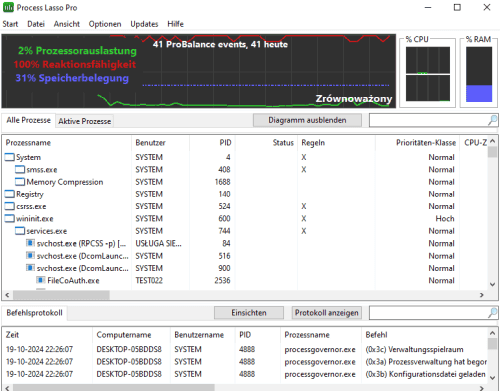The image size is (500, 391).
Task: Click the Protokoll anzeigen button
Action: (327, 313)
